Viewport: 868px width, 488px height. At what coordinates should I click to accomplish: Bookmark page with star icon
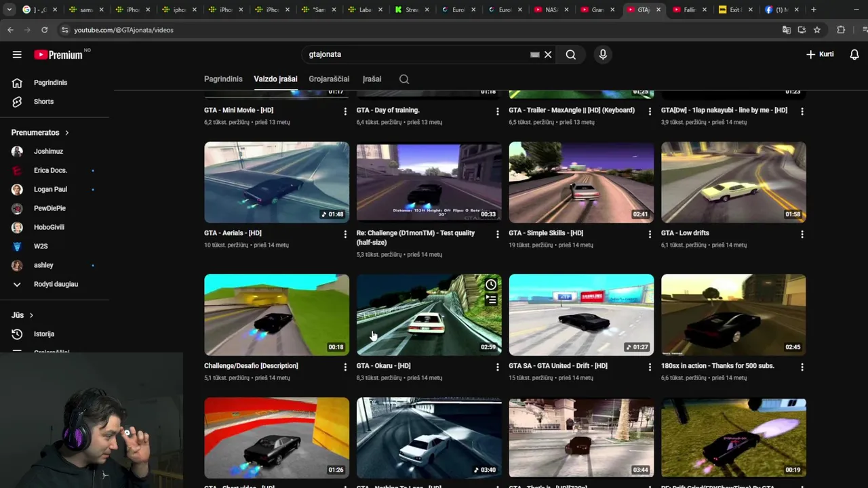coord(817,30)
